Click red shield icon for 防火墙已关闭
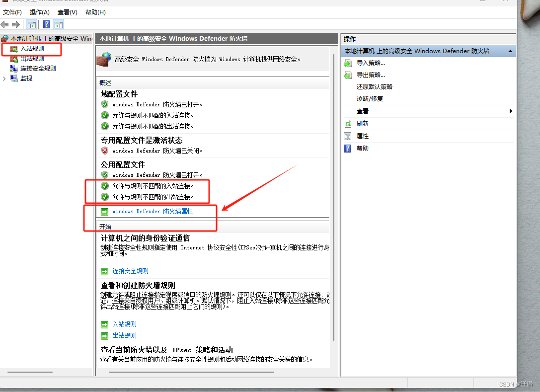 tap(105, 151)
